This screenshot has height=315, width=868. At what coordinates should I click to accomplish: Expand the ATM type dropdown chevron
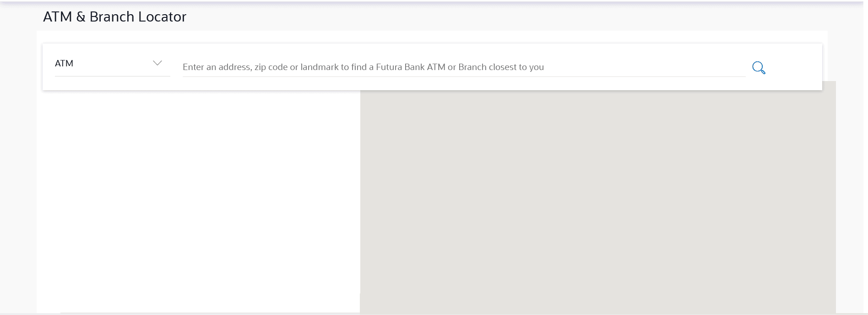point(157,63)
